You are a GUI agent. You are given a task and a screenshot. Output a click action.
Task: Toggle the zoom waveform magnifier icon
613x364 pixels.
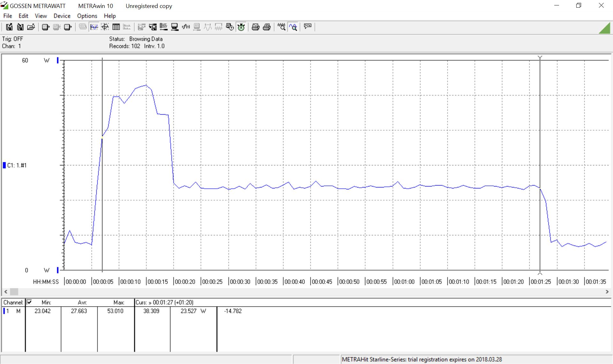[x=293, y=27]
